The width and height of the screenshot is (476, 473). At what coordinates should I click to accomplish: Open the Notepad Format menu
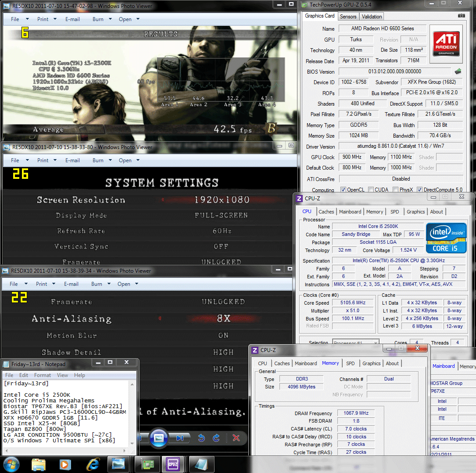point(43,375)
